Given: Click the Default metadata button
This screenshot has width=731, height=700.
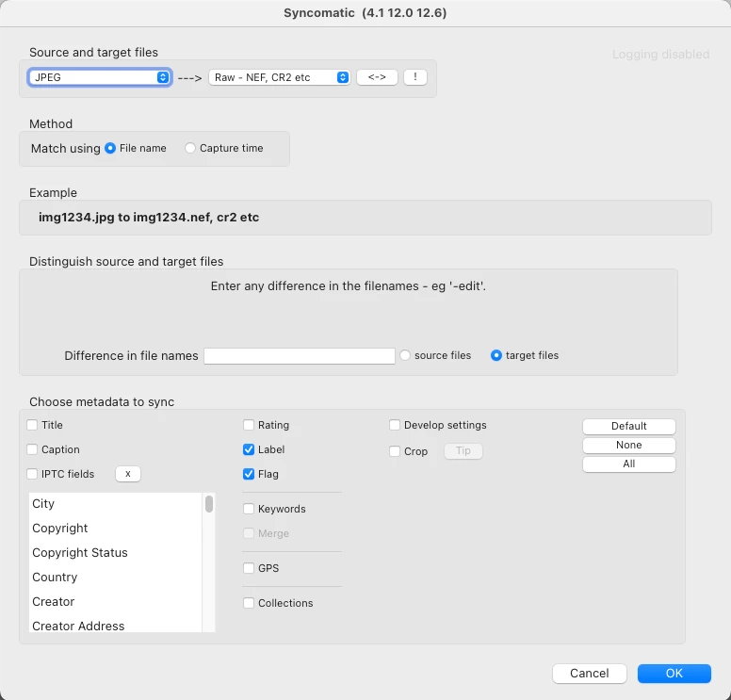Looking at the screenshot, I should (x=628, y=426).
